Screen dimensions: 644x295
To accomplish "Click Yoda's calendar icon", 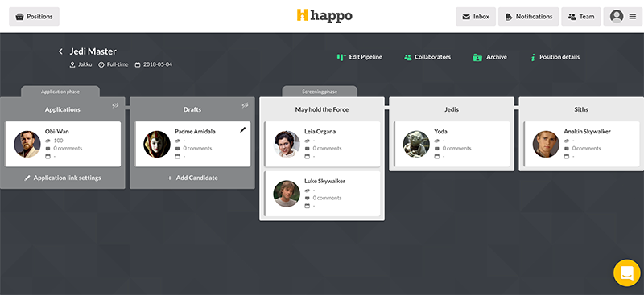I will point(436,156).
